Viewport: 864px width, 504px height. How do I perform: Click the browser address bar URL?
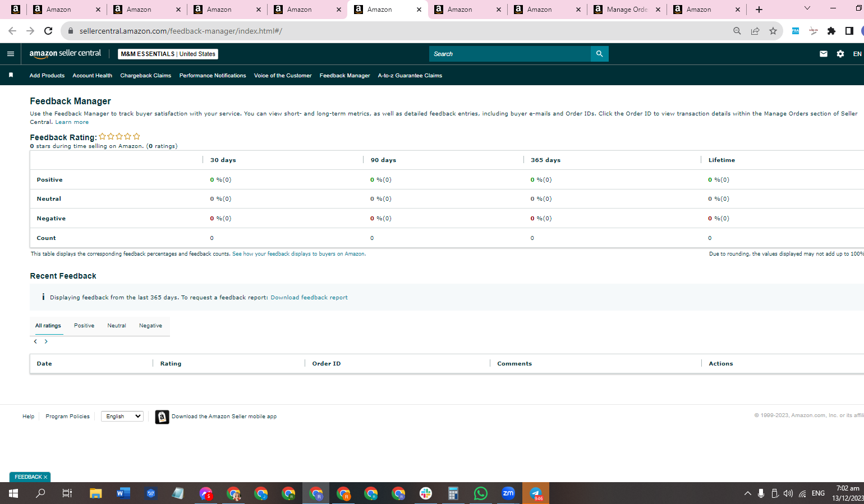click(x=181, y=31)
